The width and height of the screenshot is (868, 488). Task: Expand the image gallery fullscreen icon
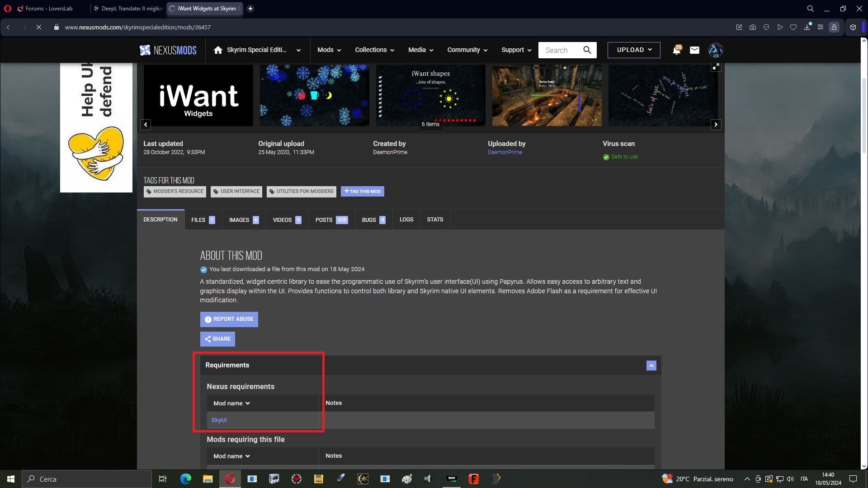point(716,67)
